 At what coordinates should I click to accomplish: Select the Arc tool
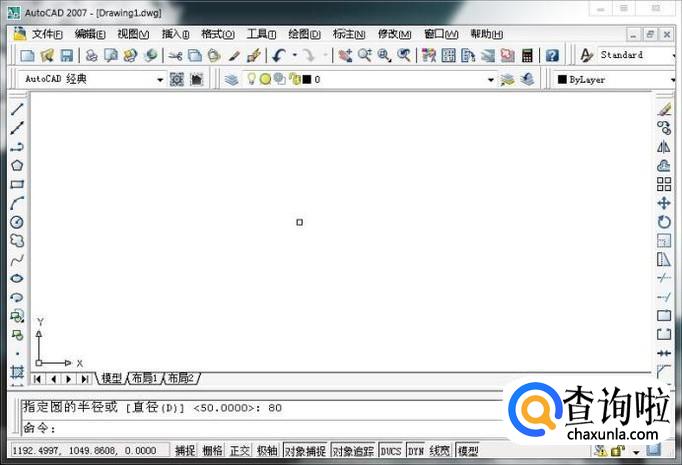[x=17, y=203]
